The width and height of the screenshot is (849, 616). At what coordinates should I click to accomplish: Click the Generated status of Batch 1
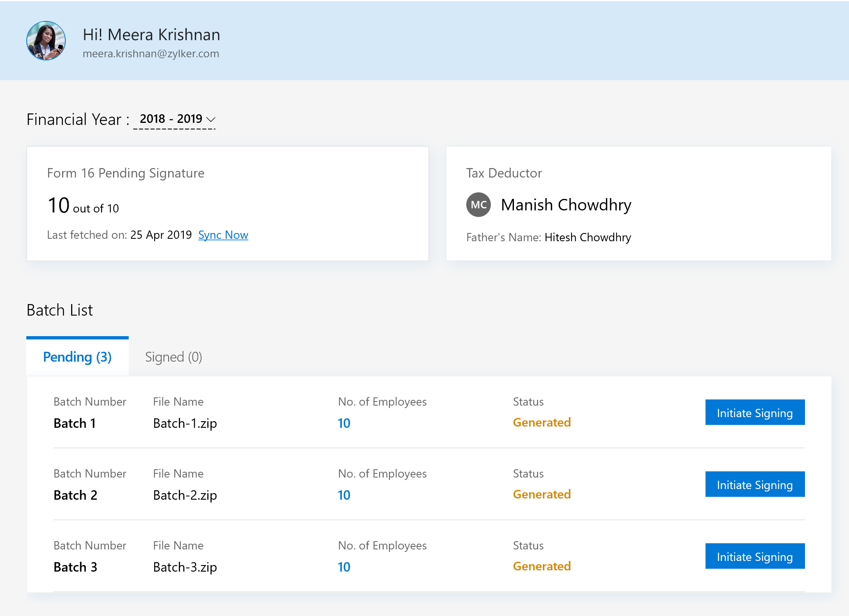tap(541, 422)
